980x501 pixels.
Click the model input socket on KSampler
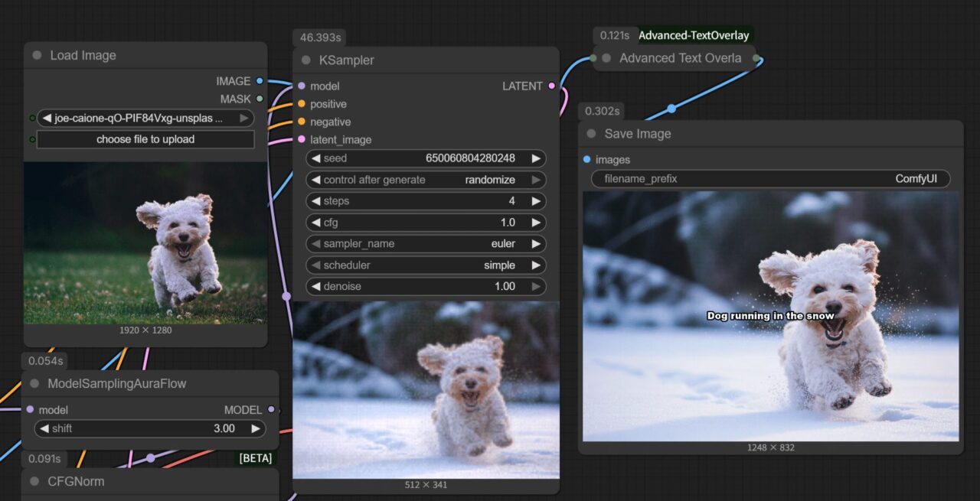(x=302, y=86)
